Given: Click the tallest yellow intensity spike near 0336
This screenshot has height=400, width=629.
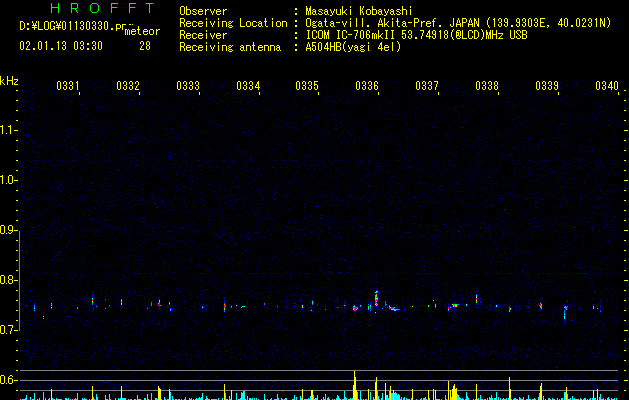Looking at the screenshot, I should [355, 385].
